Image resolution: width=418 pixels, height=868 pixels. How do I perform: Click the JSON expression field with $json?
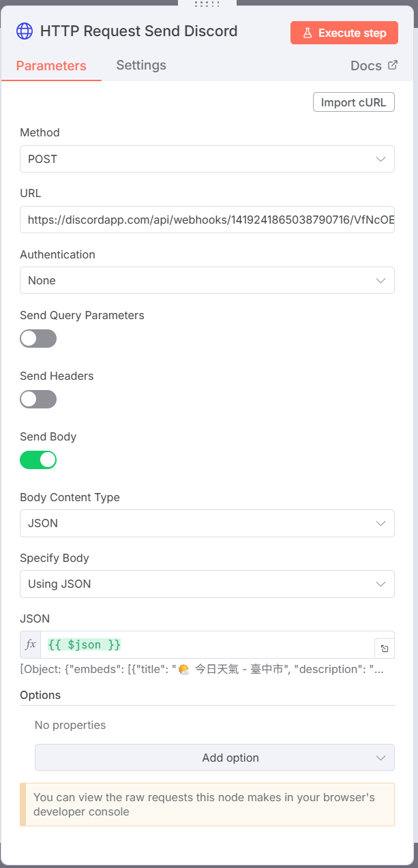point(205,644)
